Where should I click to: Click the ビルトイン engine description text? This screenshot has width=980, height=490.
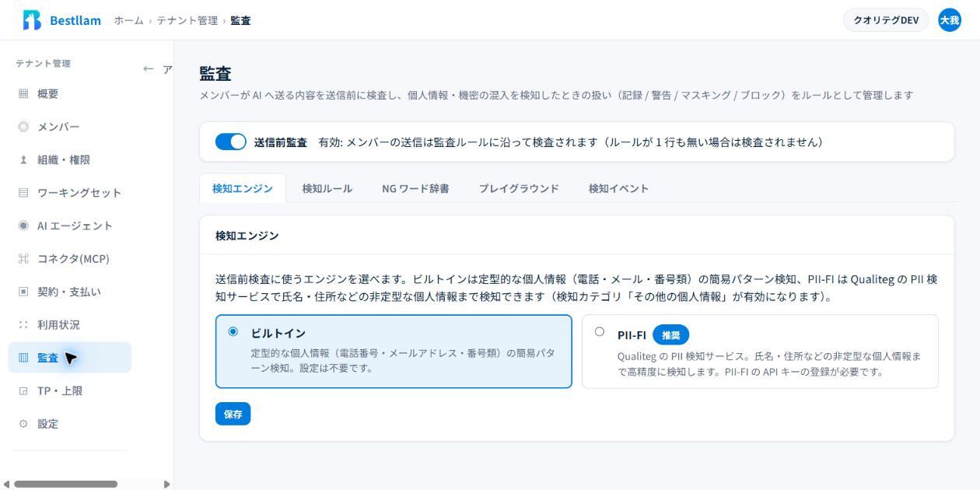click(403, 360)
